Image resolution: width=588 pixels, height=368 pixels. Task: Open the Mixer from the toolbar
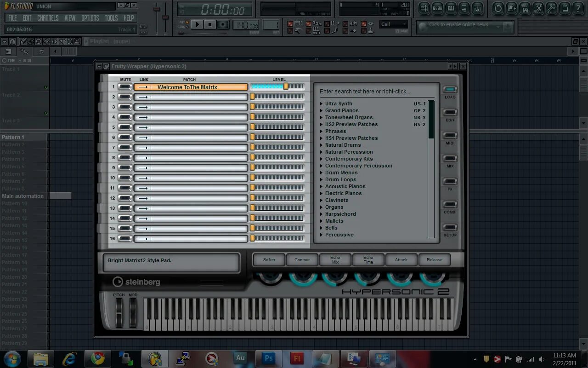click(478, 8)
